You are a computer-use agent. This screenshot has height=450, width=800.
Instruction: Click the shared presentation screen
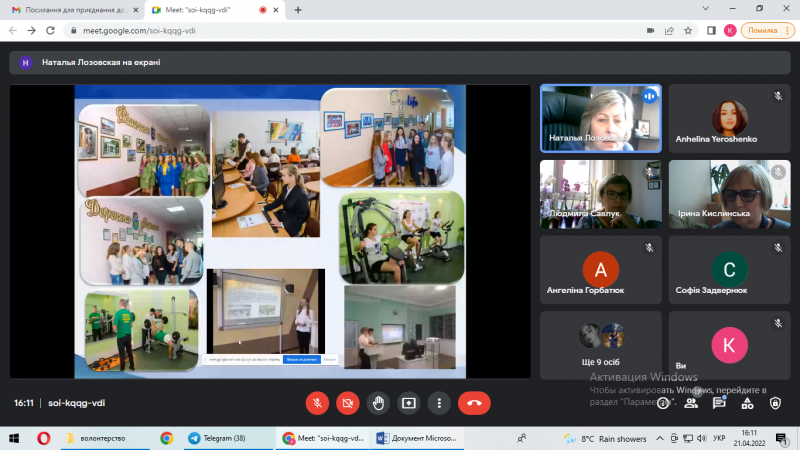[270, 232]
